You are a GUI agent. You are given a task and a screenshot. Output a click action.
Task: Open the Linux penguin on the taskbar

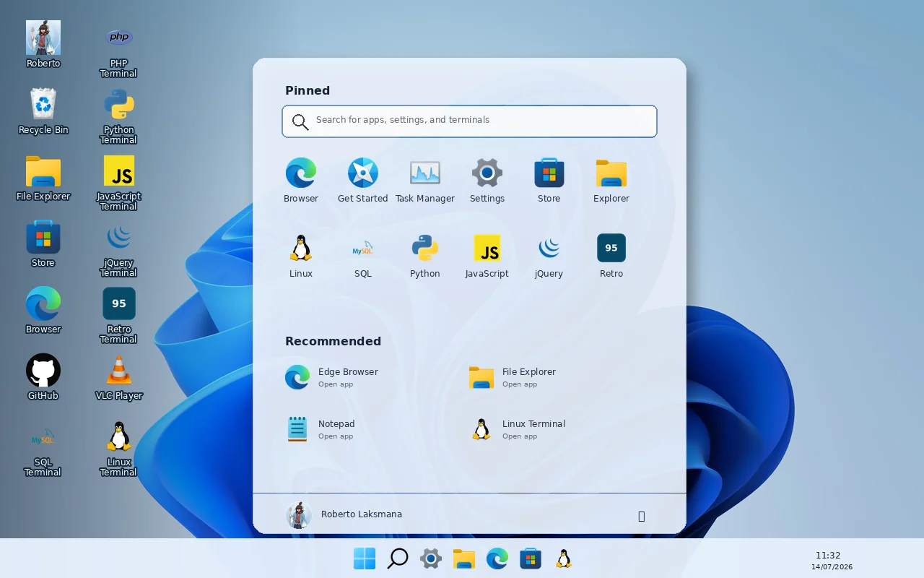(x=564, y=558)
